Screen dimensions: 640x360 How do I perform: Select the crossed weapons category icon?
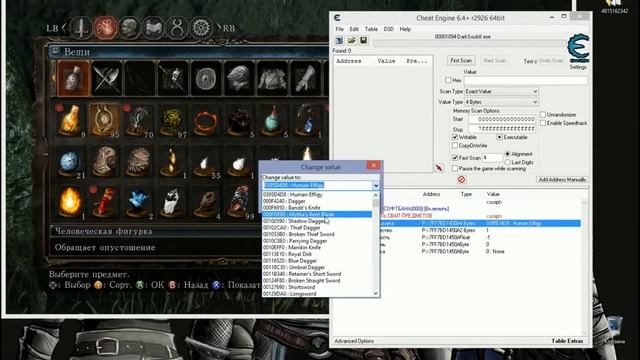[x=107, y=78]
